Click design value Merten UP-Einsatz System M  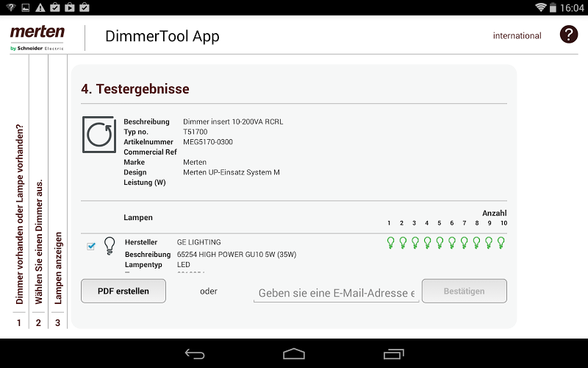click(232, 172)
